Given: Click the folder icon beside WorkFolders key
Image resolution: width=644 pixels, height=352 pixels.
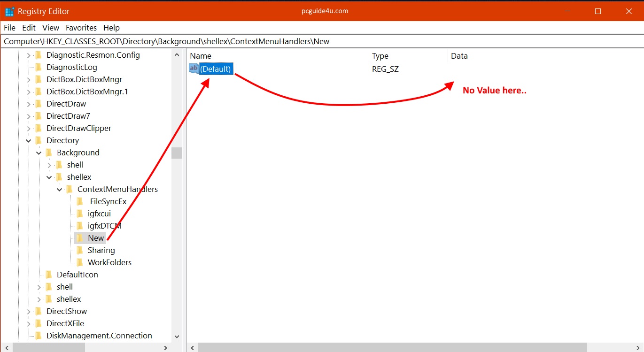Looking at the screenshot, I should pos(79,262).
